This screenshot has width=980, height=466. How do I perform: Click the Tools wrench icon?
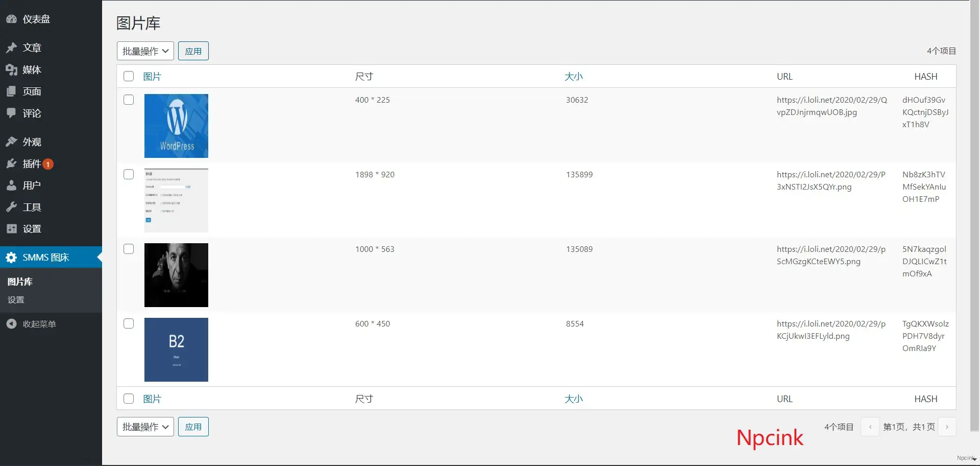point(11,207)
